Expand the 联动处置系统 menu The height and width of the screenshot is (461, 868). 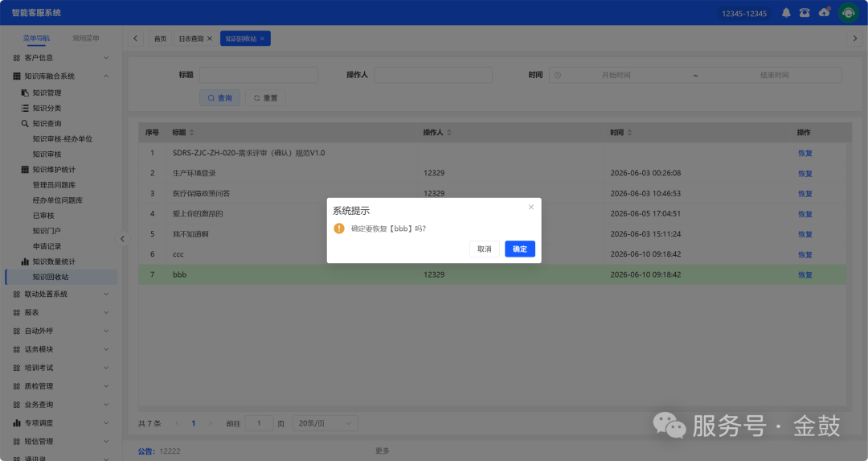(61, 294)
